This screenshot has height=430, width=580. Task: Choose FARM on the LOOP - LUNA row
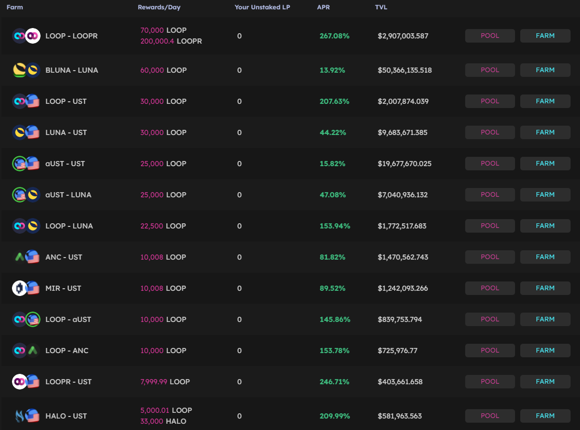(x=545, y=226)
